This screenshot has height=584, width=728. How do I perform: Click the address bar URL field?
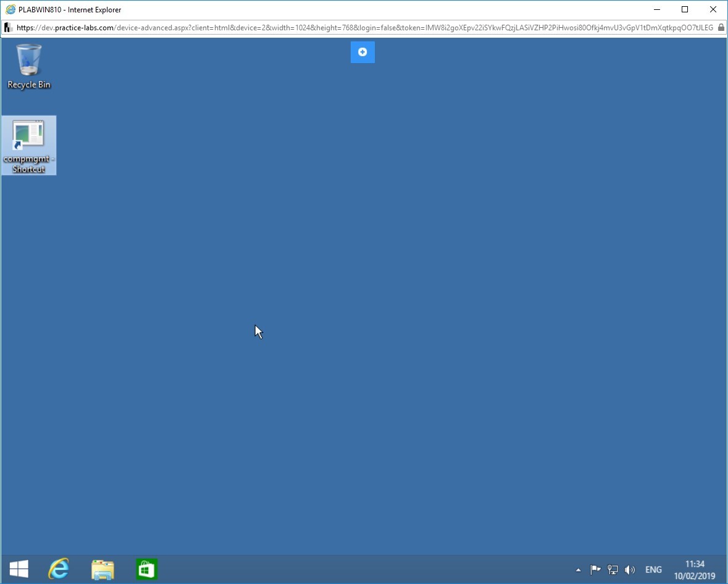tap(364, 28)
